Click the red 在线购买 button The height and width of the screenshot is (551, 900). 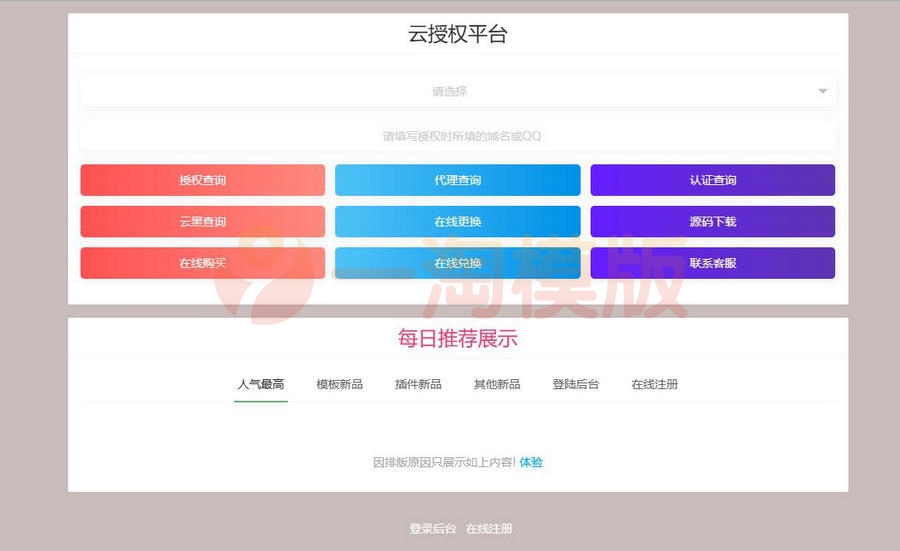[x=203, y=263]
